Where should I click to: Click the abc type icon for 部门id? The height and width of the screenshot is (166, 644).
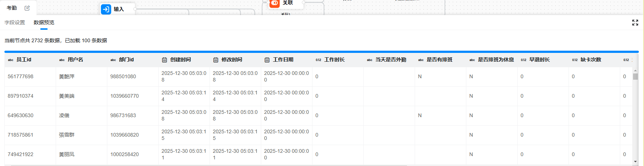point(113,60)
